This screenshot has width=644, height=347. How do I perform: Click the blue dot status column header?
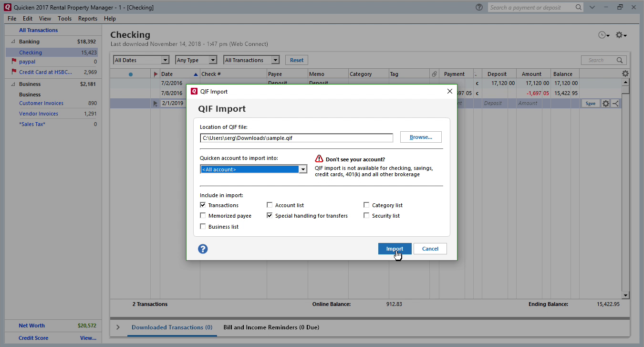point(131,74)
